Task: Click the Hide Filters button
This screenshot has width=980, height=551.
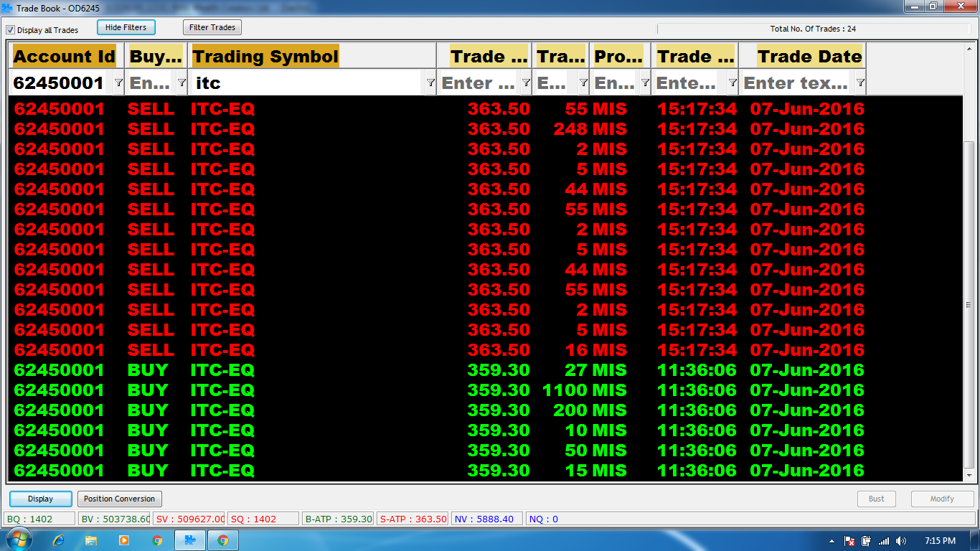Action: click(x=126, y=27)
